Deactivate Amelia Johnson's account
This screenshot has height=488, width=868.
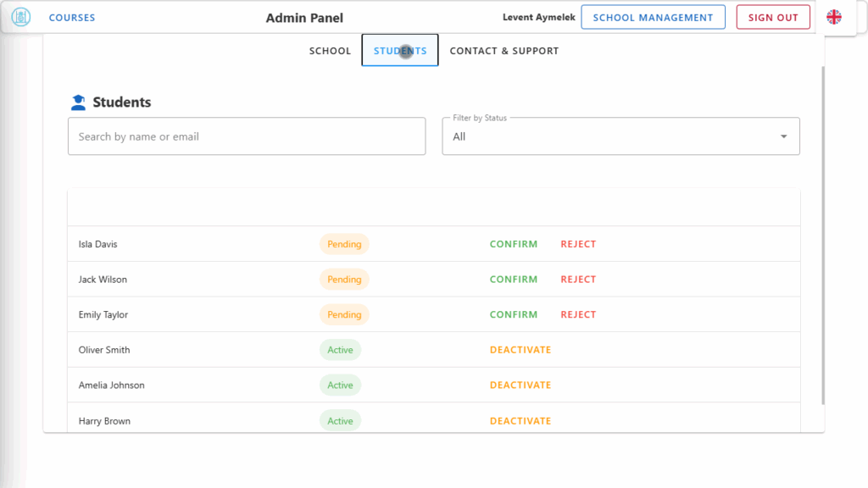(x=520, y=385)
